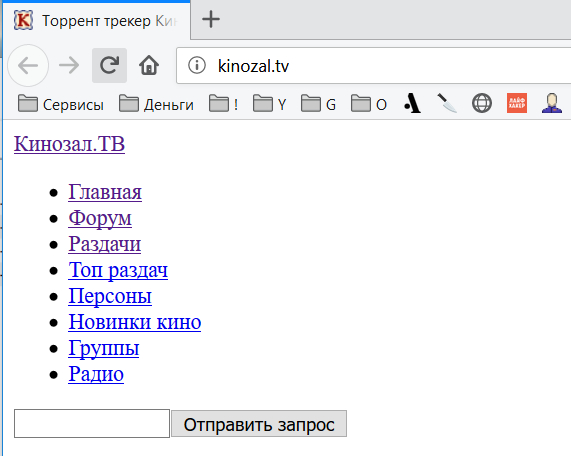571x456 pixels.
Task: Open the globe icon bookmark
Action: coord(482,103)
